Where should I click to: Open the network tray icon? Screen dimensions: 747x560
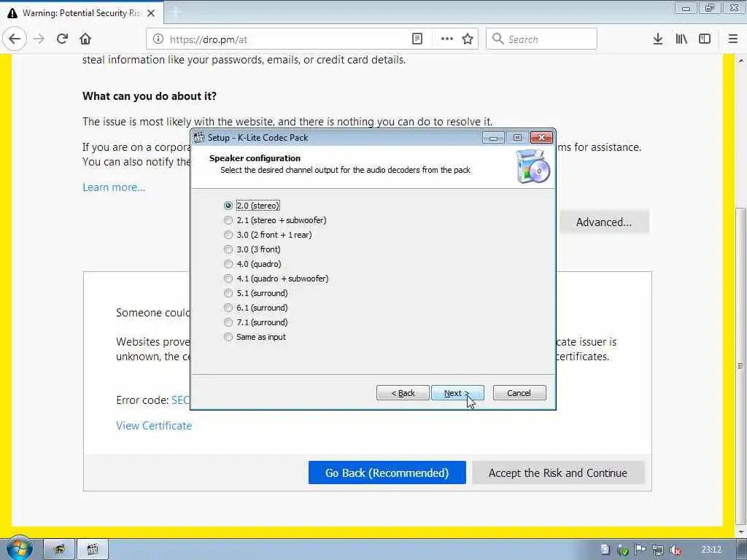point(658,550)
